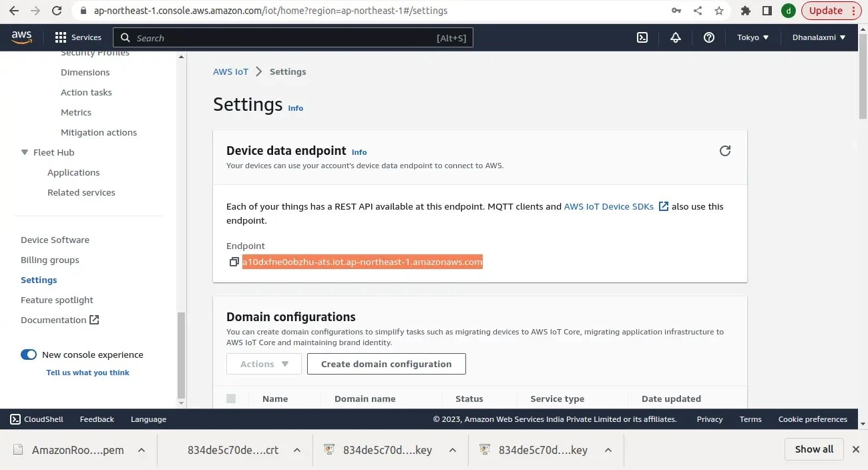Click Feedback in the footer
The height and width of the screenshot is (470, 868).
click(x=97, y=419)
